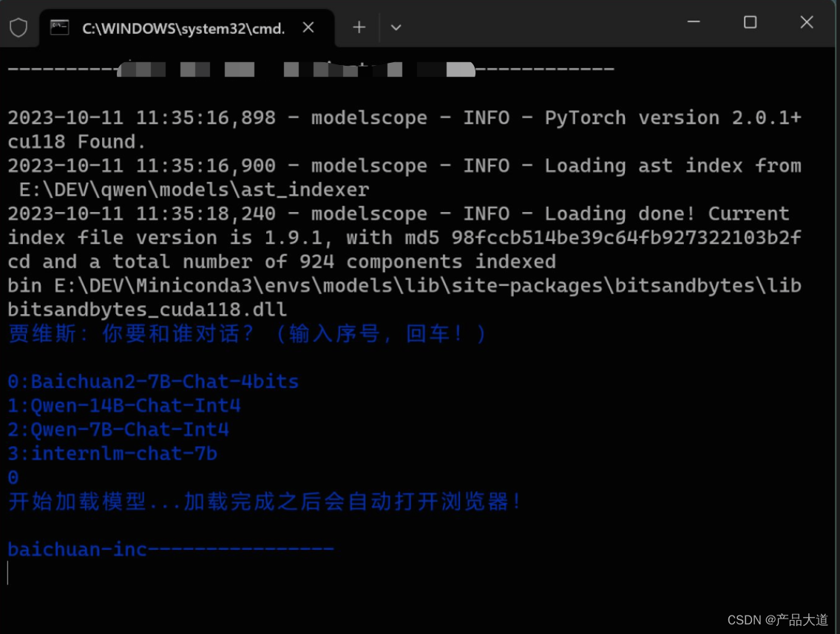This screenshot has height=634, width=840.
Task: Maximize the terminal window
Action: point(750,22)
